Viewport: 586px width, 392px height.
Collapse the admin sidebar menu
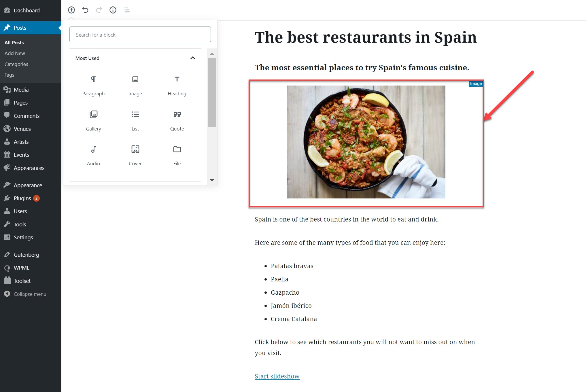click(x=31, y=294)
